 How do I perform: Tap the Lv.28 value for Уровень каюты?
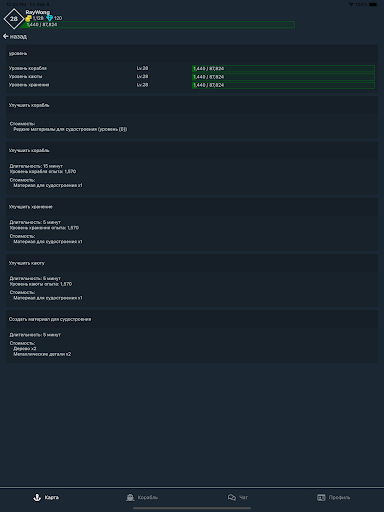click(142, 77)
